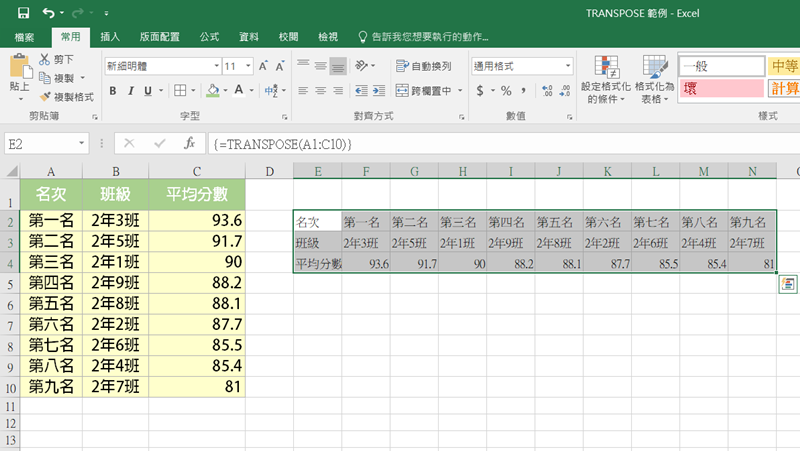Image resolution: width=800 pixels, height=451 pixels.
Task: Click the Insert Function fx icon
Action: [x=187, y=144]
